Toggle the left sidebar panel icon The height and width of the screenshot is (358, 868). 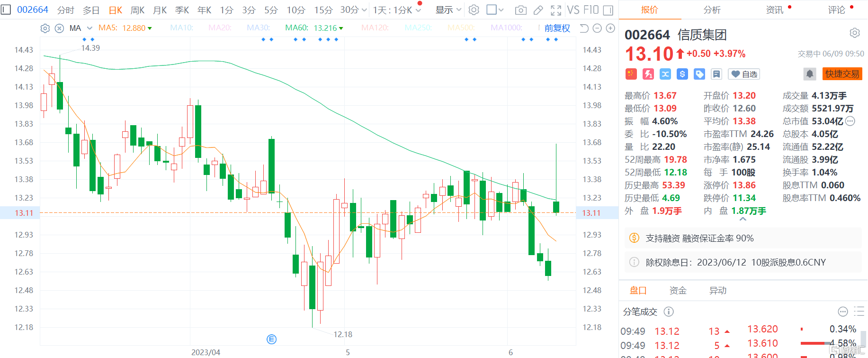6,9
